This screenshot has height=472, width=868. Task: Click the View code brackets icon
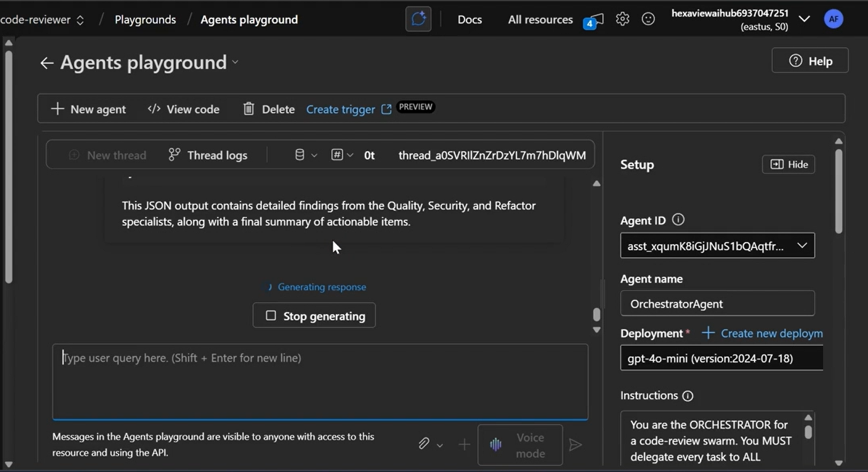pyautogui.click(x=154, y=109)
